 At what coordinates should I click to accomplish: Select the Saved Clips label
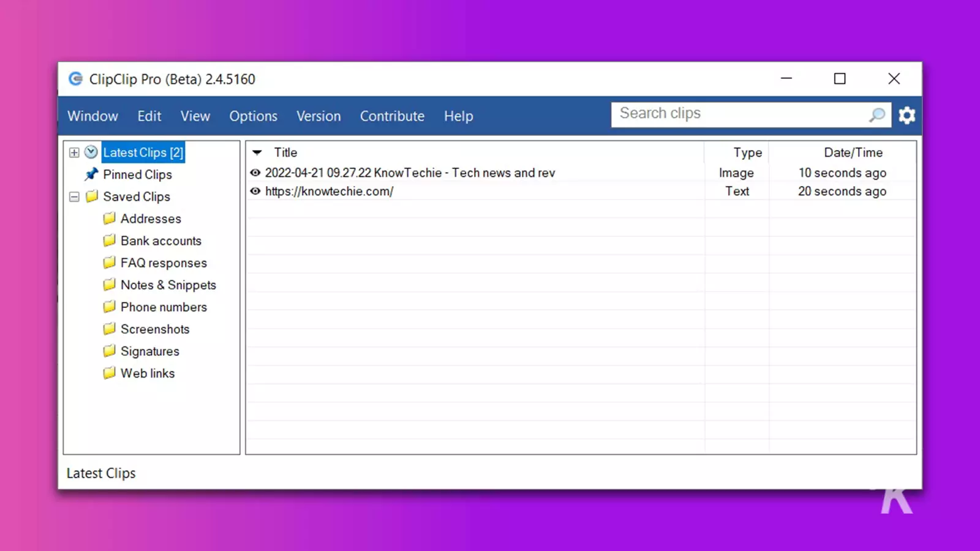(x=137, y=197)
